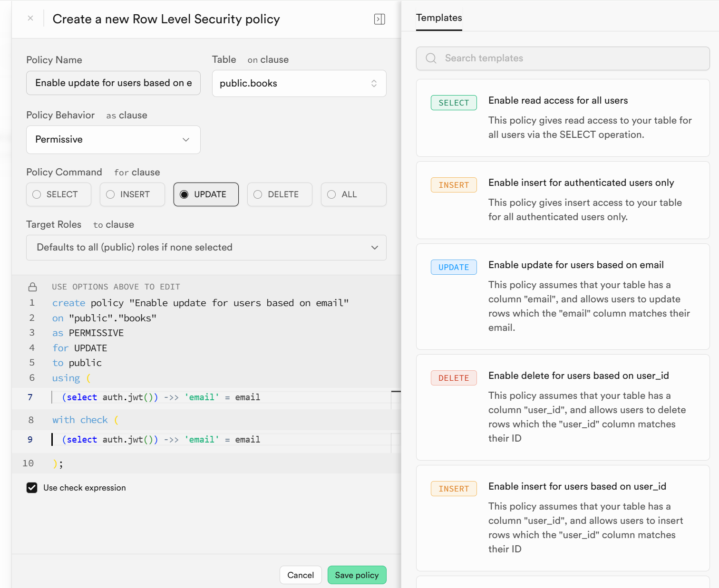Click the 'USE OPTIONS ABOVE TO EDIT' label
Viewport: 719px width, 588px height.
click(x=116, y=287)
